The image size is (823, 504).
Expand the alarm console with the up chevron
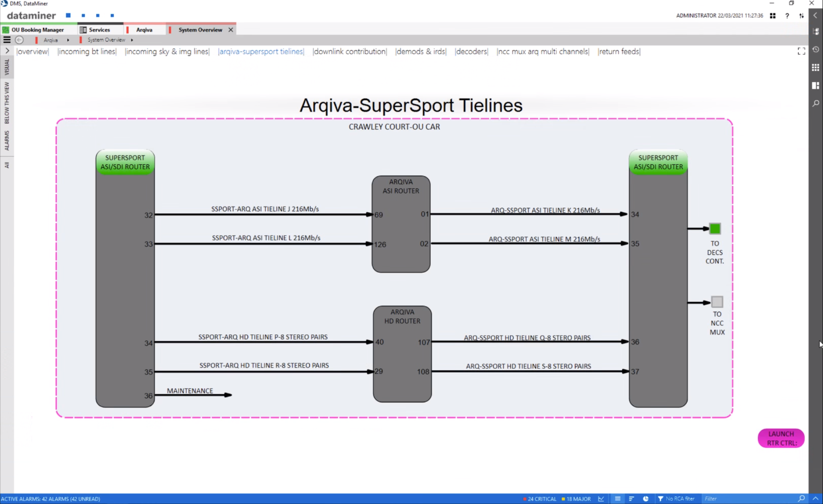click(x=815, y=499)
